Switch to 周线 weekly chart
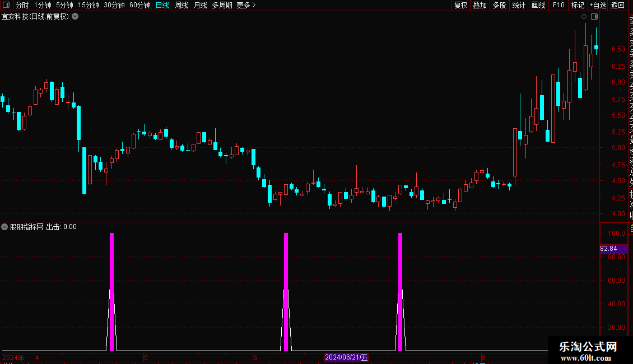 181,5
